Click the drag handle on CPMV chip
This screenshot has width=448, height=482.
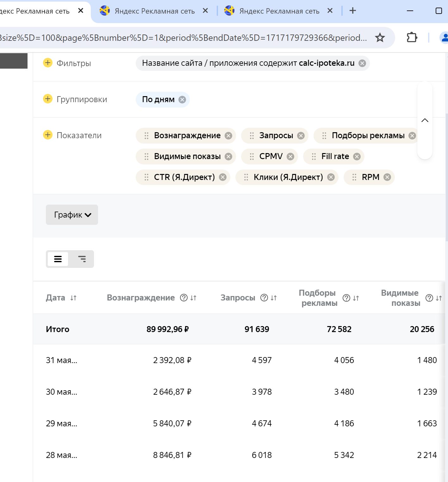(252, 157)
